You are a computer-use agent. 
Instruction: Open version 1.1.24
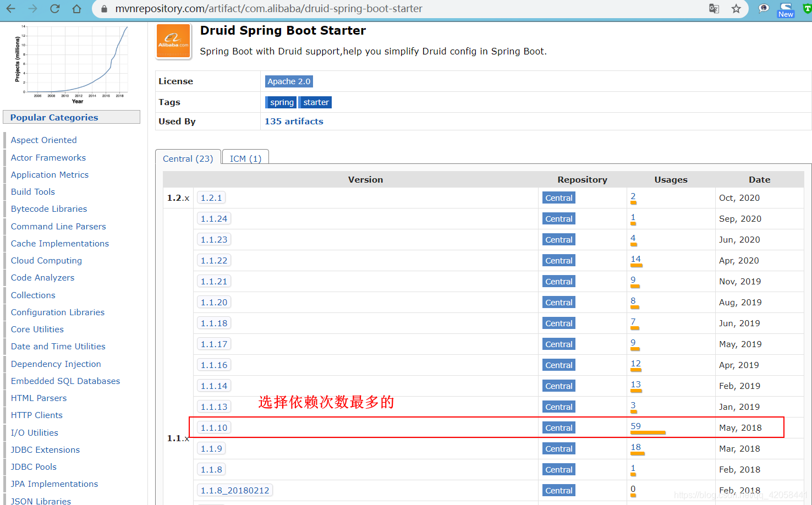[x=214, y=219]
